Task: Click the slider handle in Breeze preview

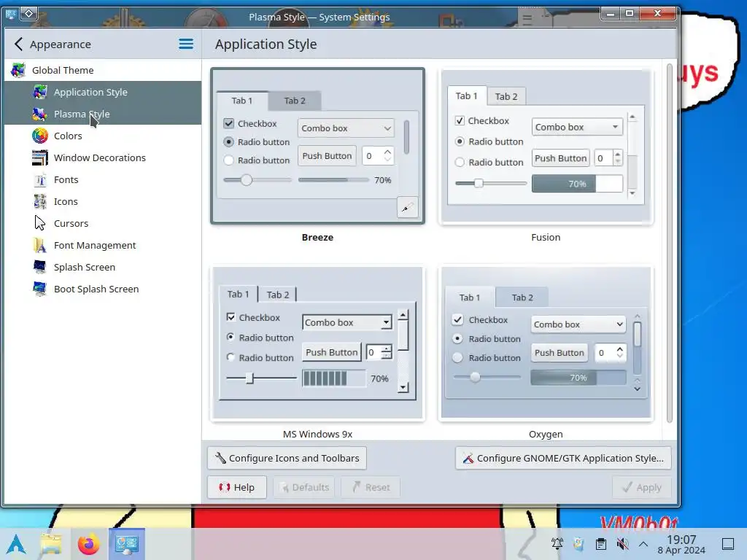Action: (x=247, y=180)
